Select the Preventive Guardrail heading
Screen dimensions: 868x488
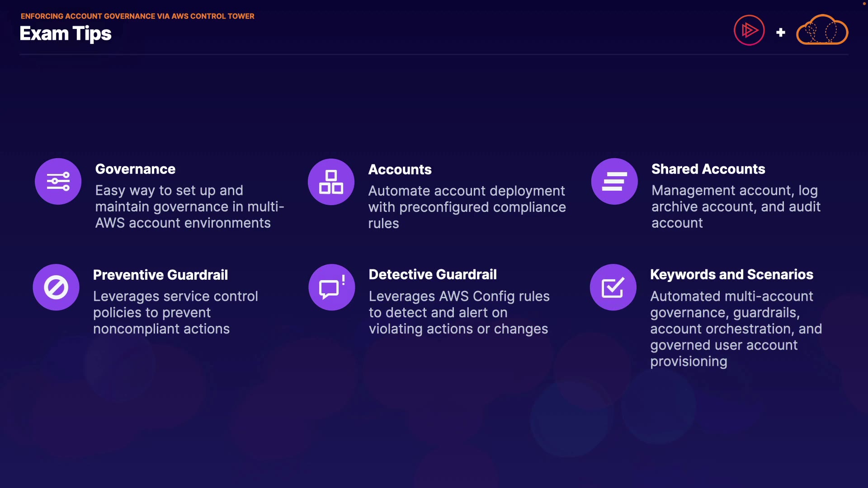[160, 275]
